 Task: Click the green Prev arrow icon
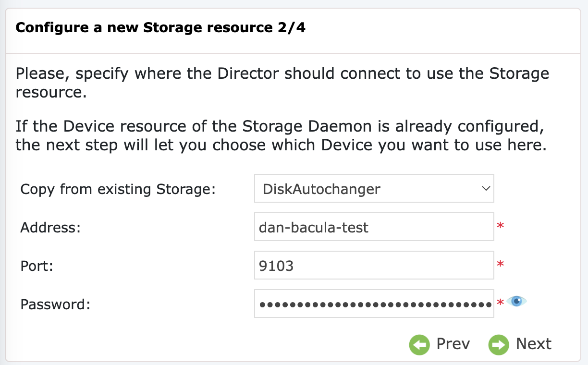click(x=419, y=344)
